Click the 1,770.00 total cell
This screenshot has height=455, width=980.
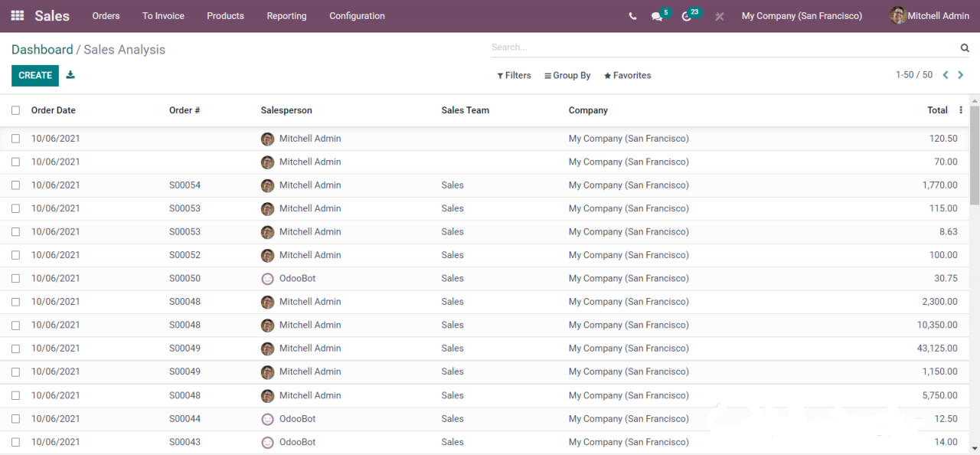(939, 185)
